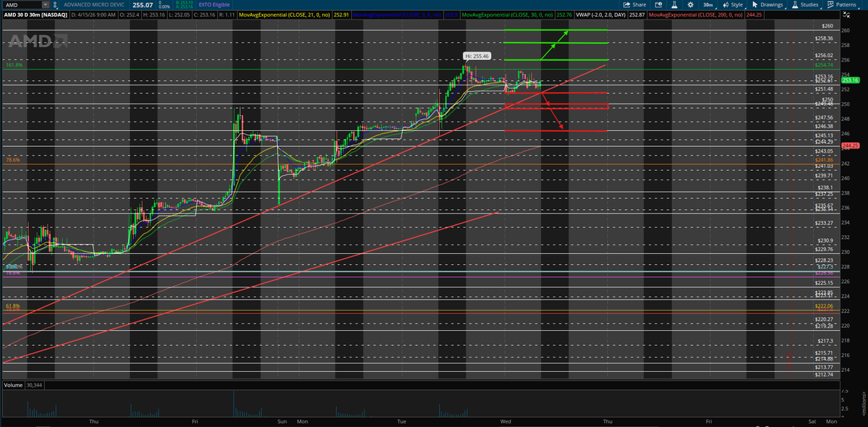
Task: Open the Drawings menu
Action: (x=768, y=4)
